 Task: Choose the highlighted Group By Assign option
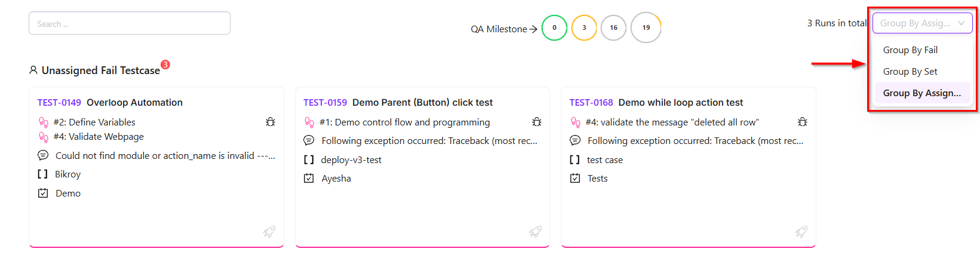921,93
